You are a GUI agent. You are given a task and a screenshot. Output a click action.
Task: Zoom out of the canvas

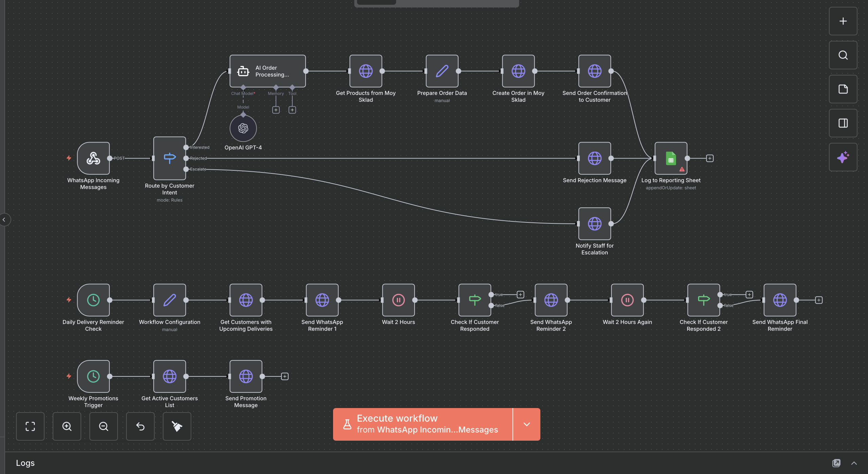coord(104,426)
